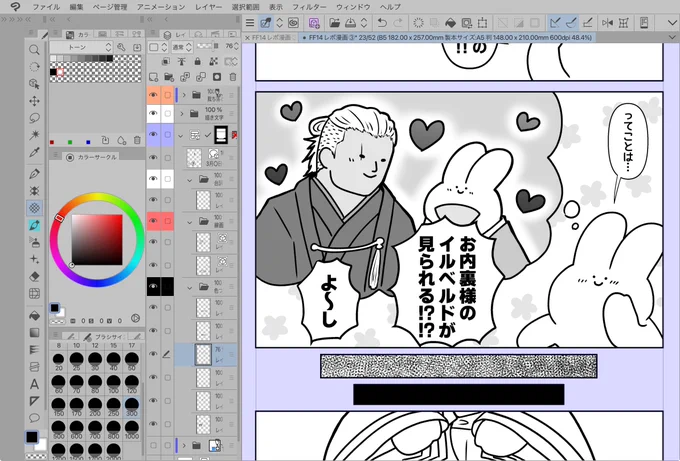This screenshot has width=680, height=461.
Task: Toggle visibility of the black-marked folder layer
Action: tap(153, 286)
